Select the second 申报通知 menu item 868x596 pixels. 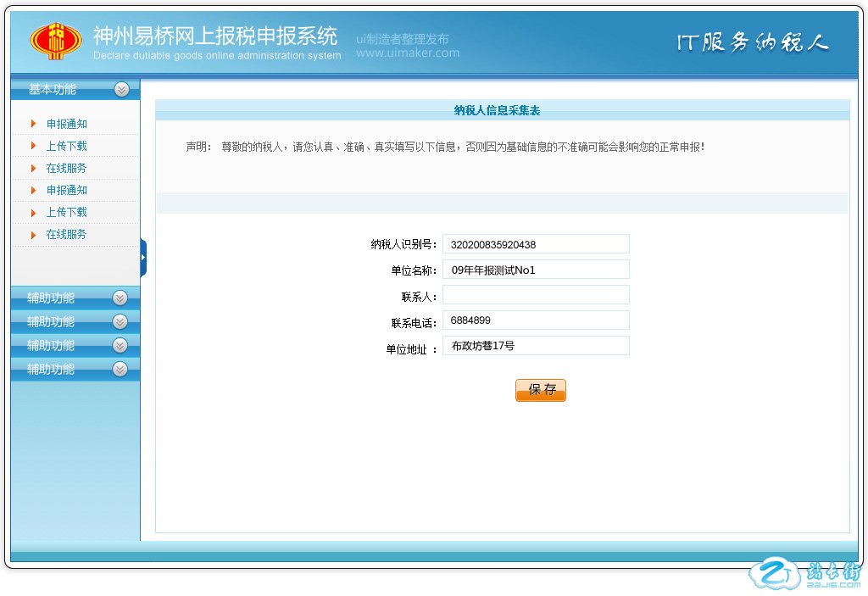(x=66, y=190)
